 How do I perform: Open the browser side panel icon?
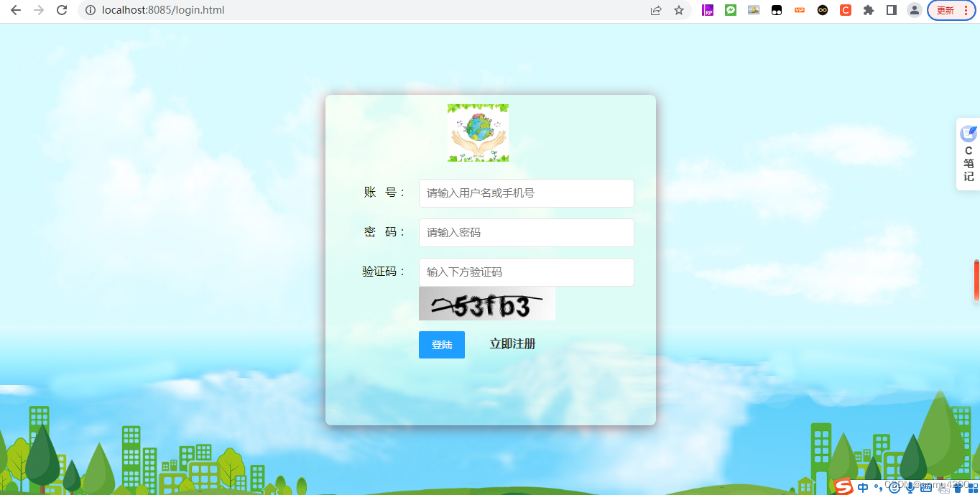891,10
